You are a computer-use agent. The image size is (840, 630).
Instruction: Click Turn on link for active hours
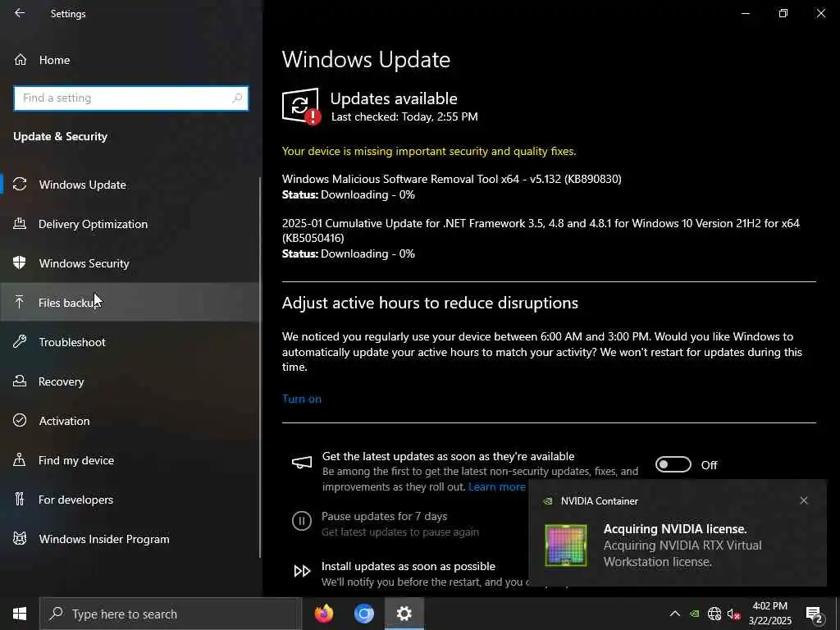click(x=302, y=399)
